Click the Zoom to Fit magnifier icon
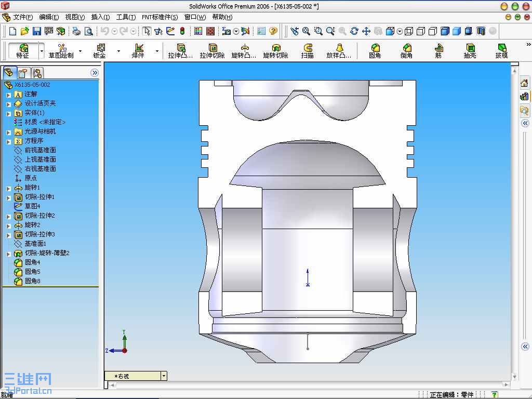 click(x=306, y=31)
